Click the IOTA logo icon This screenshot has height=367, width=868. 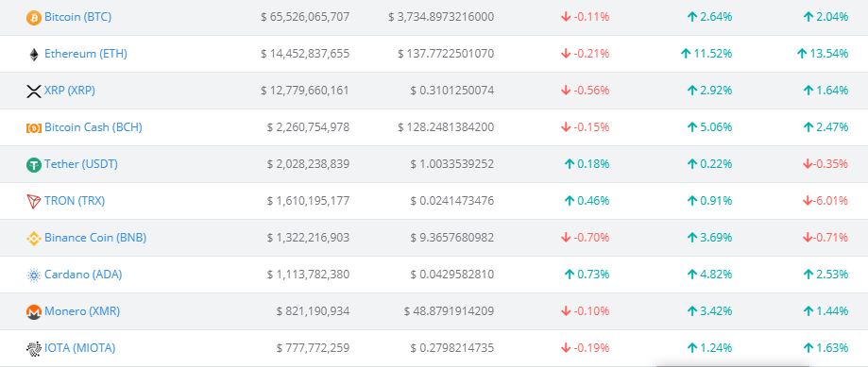(x=34, y=349)
